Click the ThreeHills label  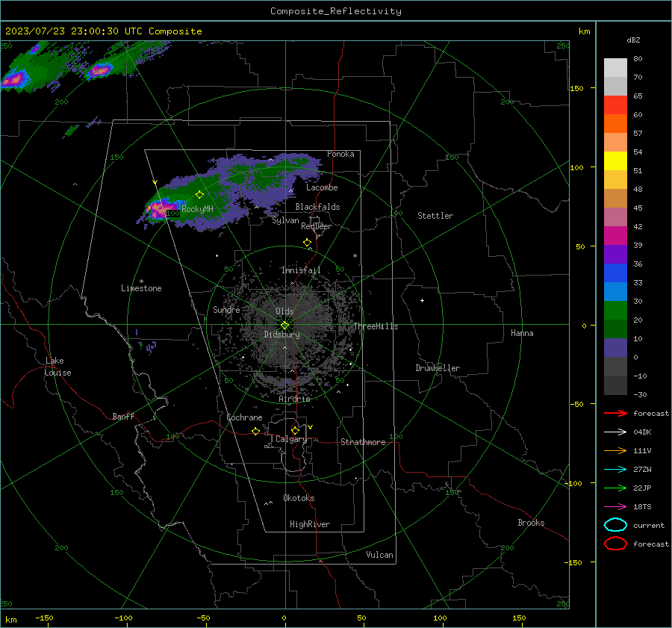(x=376, y=326)
